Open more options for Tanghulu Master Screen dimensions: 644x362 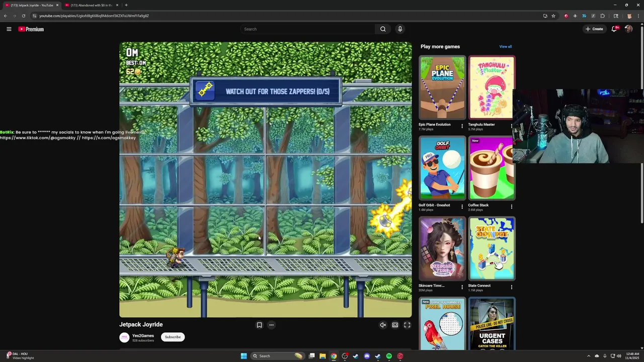tap(512, 126)
